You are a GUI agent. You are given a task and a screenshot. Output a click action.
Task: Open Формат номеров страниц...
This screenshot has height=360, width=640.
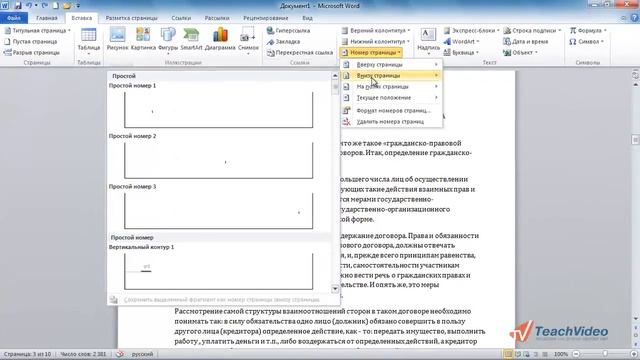391,111
